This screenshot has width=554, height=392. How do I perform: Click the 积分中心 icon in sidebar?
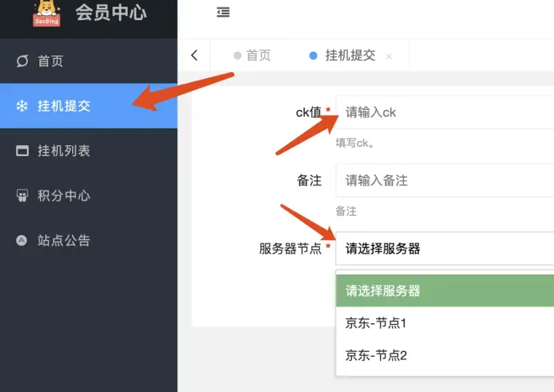tap(22, 196)
